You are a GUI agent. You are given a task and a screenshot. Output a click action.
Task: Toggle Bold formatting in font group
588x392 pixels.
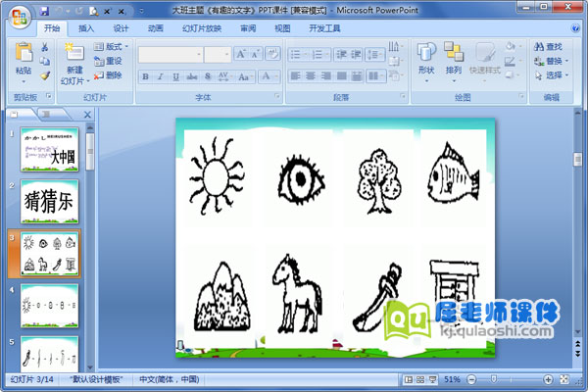click(146, 75)
